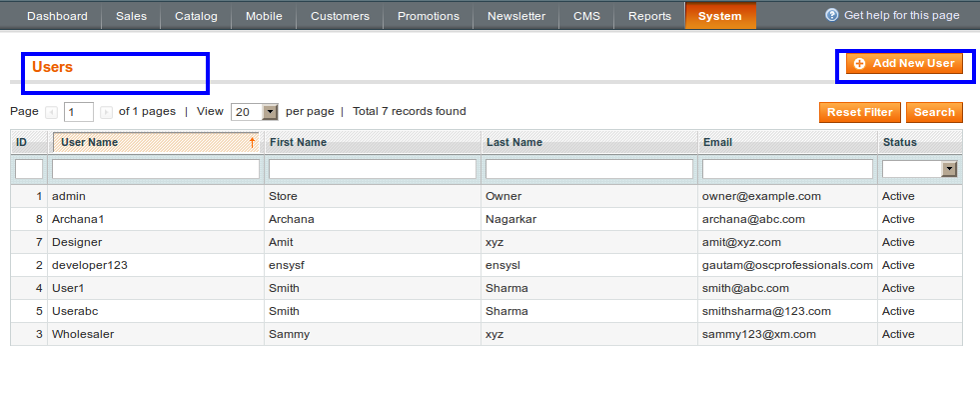Click the sort arrow in User Name column
Screen dimensions: 980x408
pyautogui.click(x=252, y=142)
